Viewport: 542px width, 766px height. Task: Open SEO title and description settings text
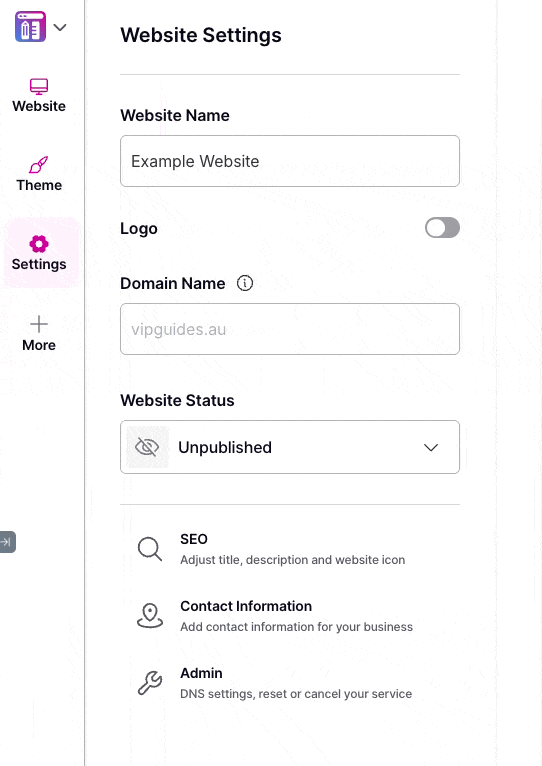tap(292, 560)
